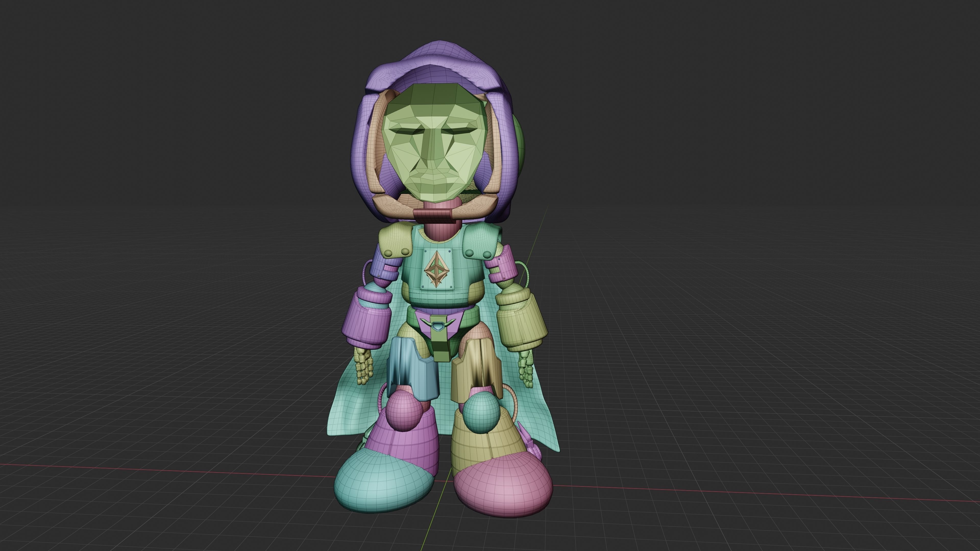Viewport: 980px width, 551px height.
Task: Select the olive-tan thigh armor plate
Action: coord(477,371)
